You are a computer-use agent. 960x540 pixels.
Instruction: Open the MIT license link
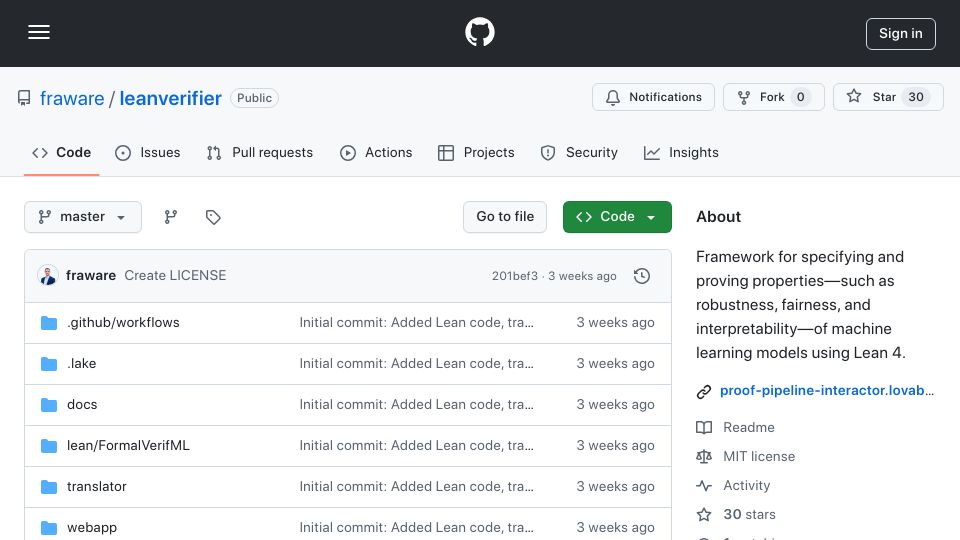coord(759,457)
